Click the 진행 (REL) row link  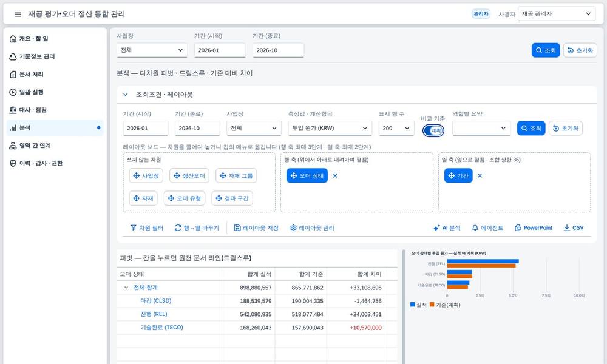pos(154,314)
